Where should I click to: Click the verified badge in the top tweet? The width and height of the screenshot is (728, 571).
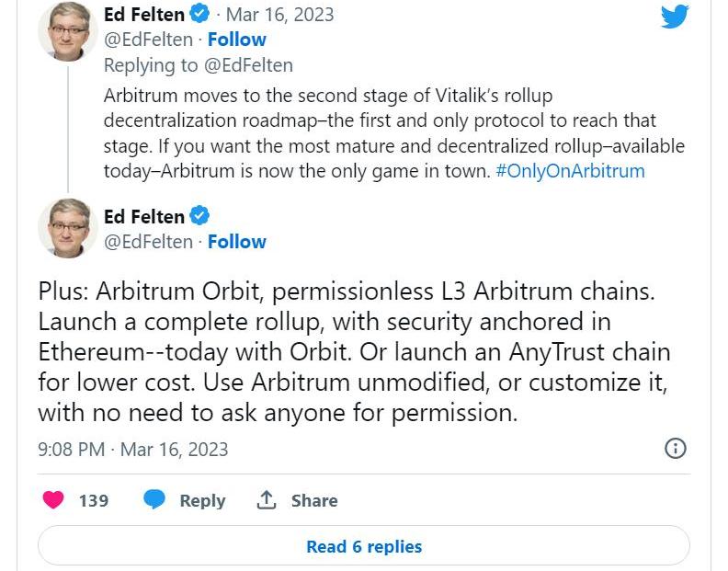pos(199,15)
